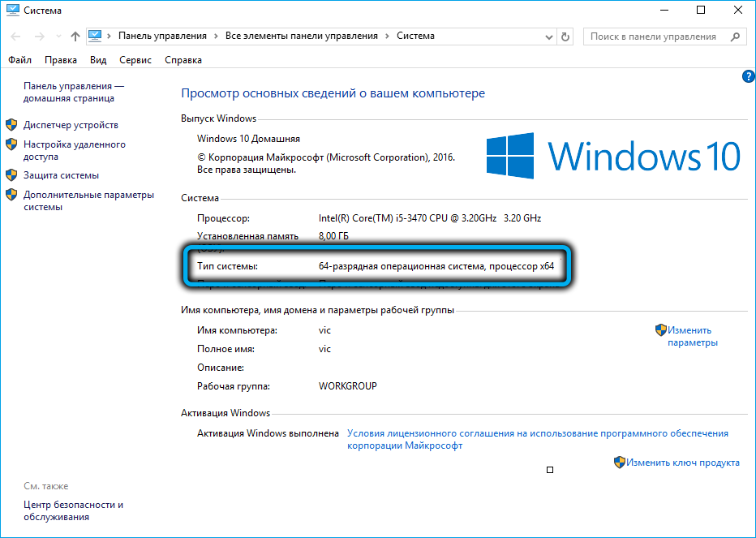Screen dimensions: 756x538
Task: Open Центр безопасности и обслуживания
Action: (x=73, y=511)
